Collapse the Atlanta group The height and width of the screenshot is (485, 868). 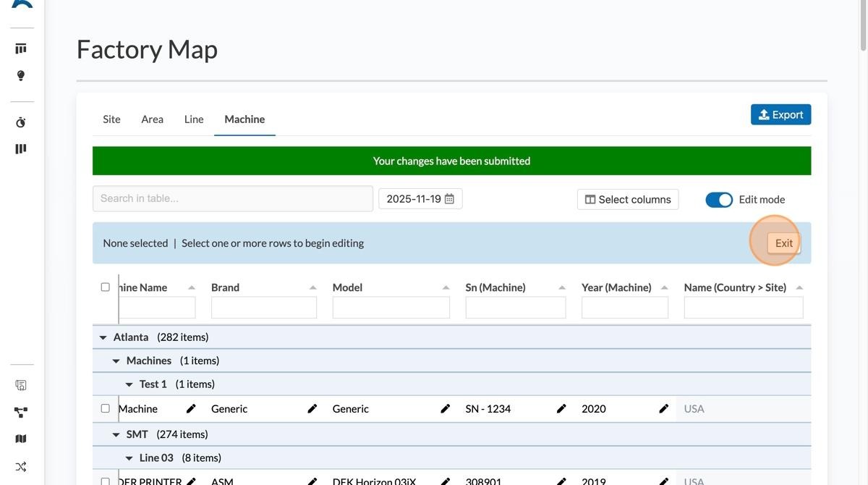[103, 337]
